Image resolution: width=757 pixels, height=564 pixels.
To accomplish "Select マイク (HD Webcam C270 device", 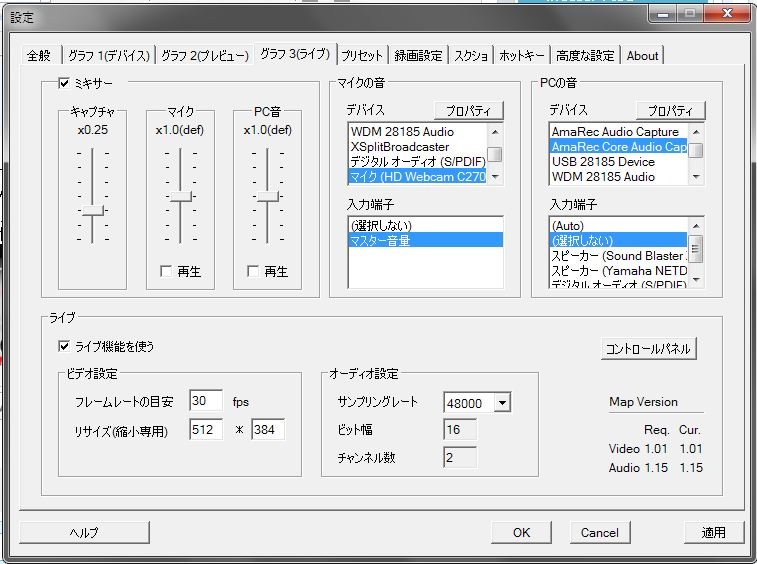I will pyautogui.click(x=418, y=177).
